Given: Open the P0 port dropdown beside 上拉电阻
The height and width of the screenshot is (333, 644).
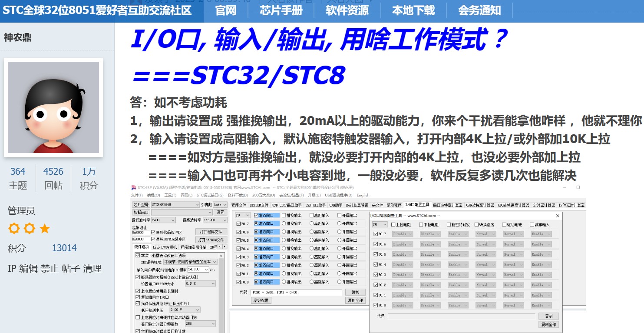Looking at the screenshot, I should [x=380, y=225].
